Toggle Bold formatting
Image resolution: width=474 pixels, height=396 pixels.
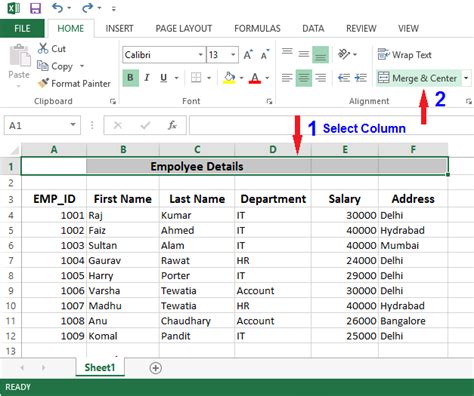tap(130, 78)
